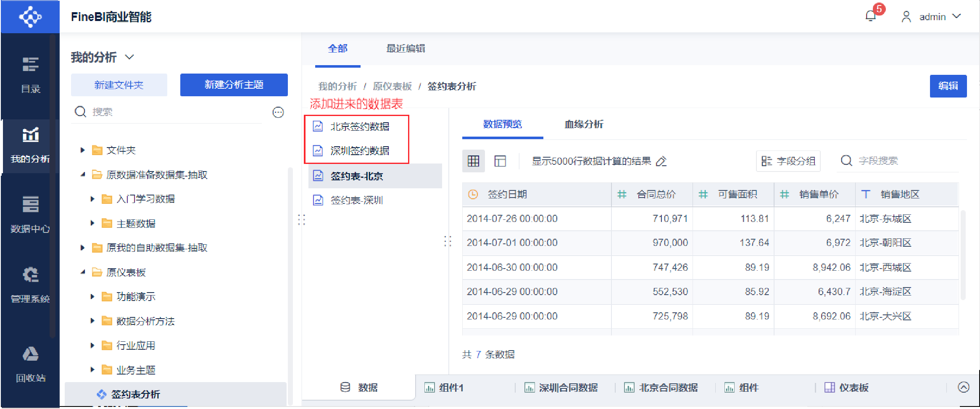Click the numeric type icon on 销售单价

785,194
